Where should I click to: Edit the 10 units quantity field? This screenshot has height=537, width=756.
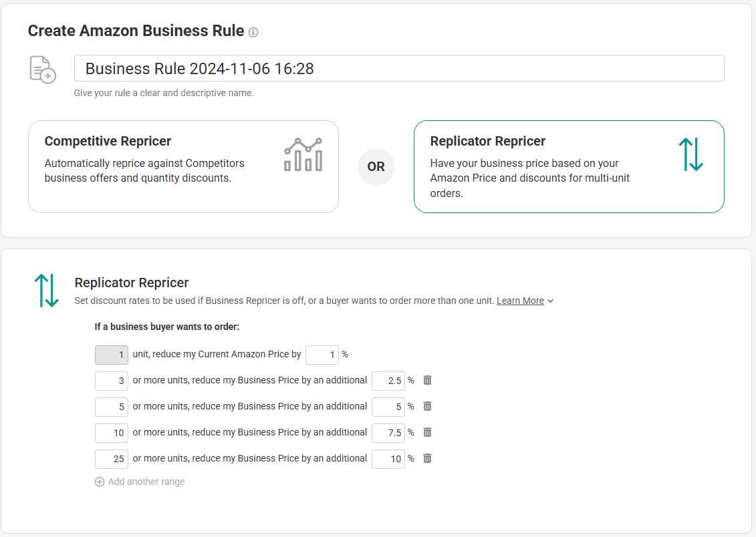[x=112, y=433]
